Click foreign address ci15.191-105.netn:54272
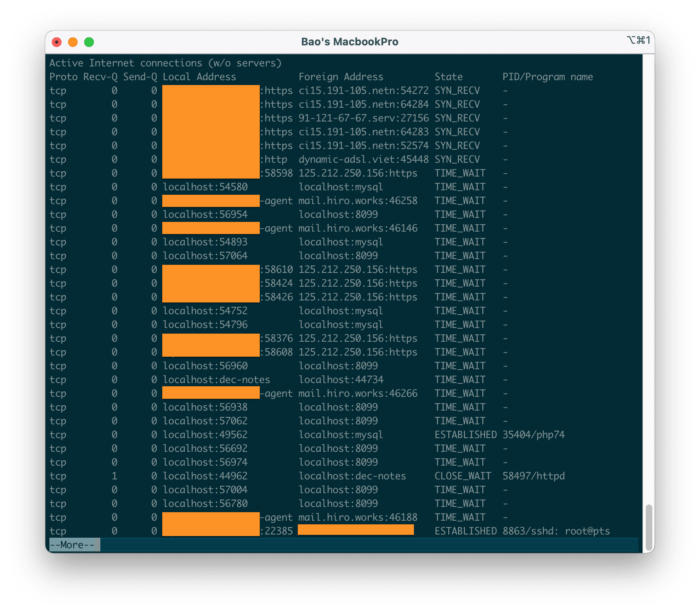 (x=364, y=91)
